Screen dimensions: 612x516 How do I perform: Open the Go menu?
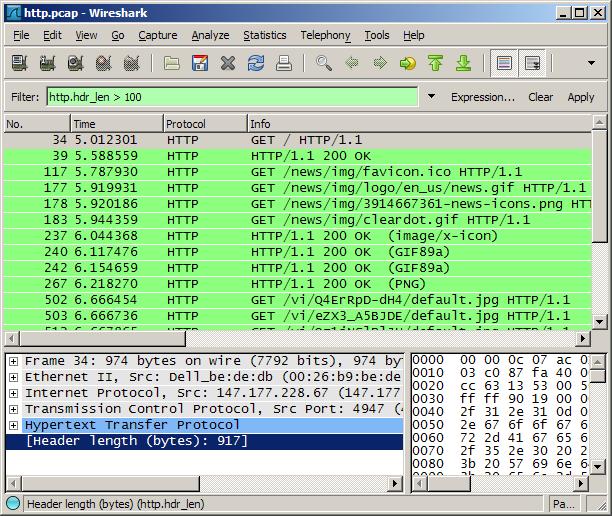pyautogui.click(x=118, y=35)
